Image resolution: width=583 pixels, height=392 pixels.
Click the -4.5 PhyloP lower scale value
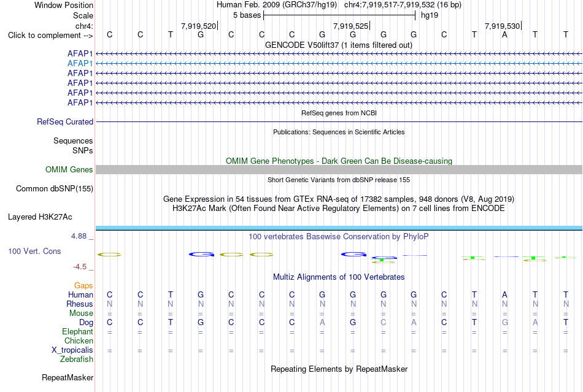[x=80, y=267]
